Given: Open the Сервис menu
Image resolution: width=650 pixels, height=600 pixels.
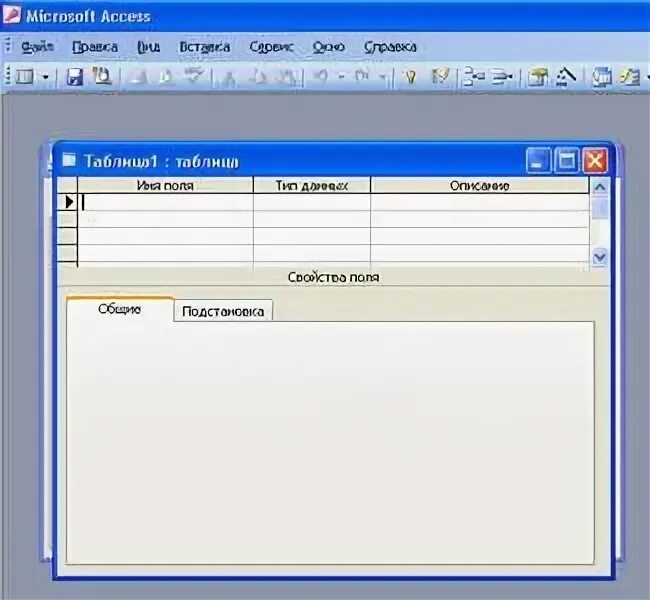Looking at the screenshot, I should (272, 47).
